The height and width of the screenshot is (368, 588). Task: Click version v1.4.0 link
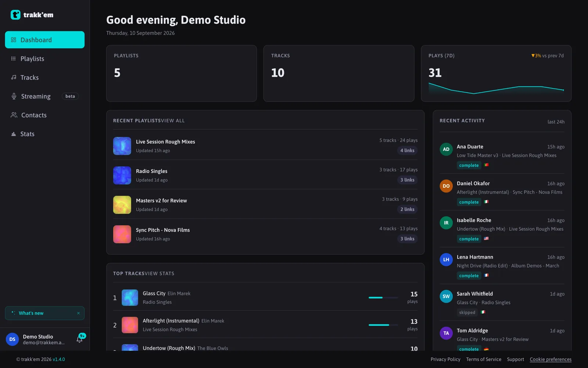(59, 360)
